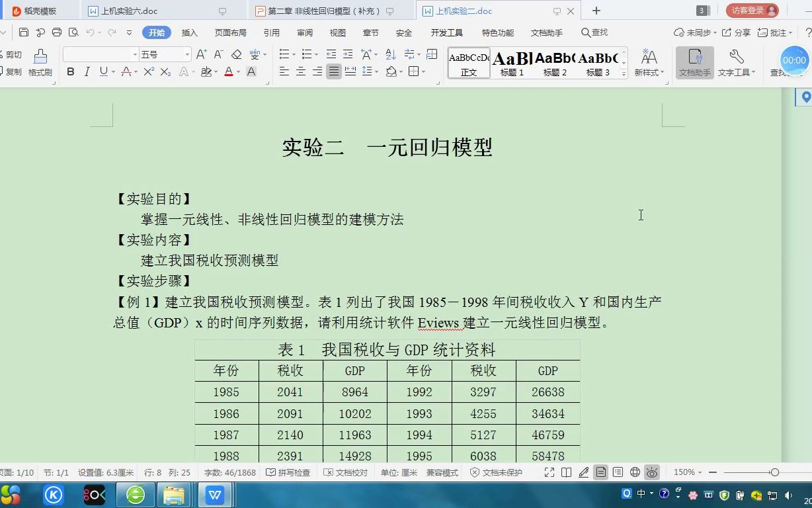The height and width of the screenshot is (508, 812).
Task: Expand the underline style options
Action: tap(112, 72)
